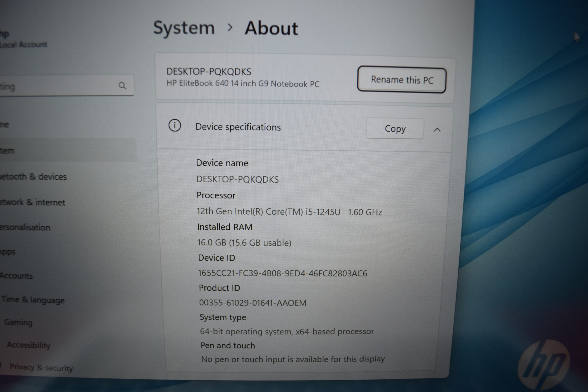Select the Product ID 00355-61029-01641-AAOEM
This screenshot has width=588, height=392.
[x=252, y=303]
